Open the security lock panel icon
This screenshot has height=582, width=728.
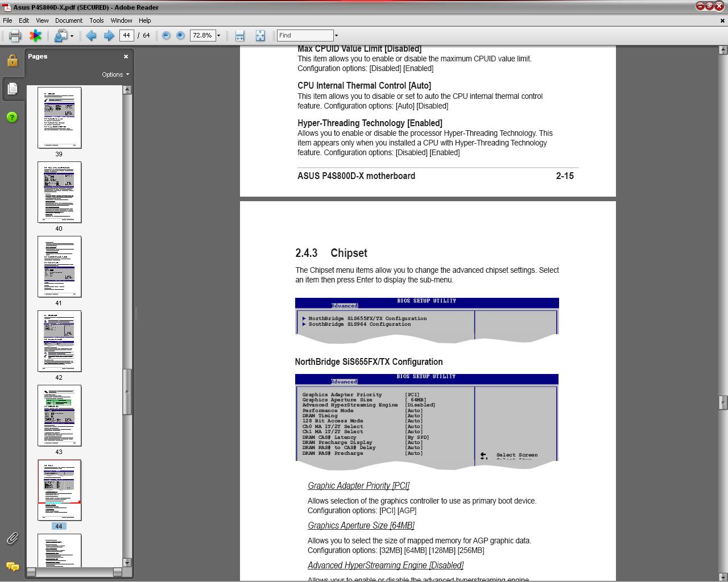click(x=13, y=60)
